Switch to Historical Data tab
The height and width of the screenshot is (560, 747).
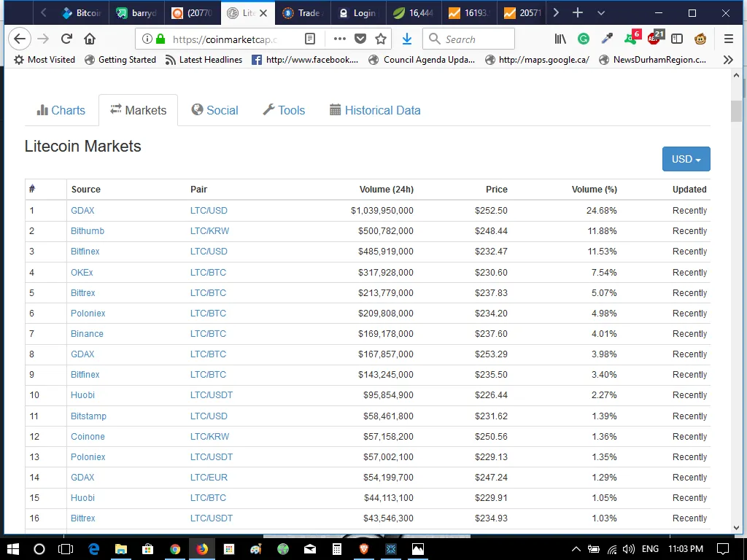[x=376, y=110]
